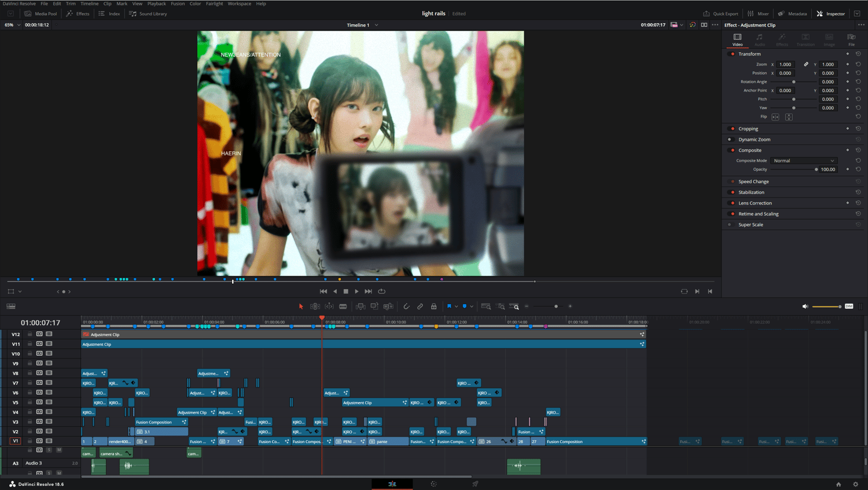The height and width of the screenshot is (490, 868).
Task: Open viewer zoom percentage dropdown
Action: click(x=12, y=25)
